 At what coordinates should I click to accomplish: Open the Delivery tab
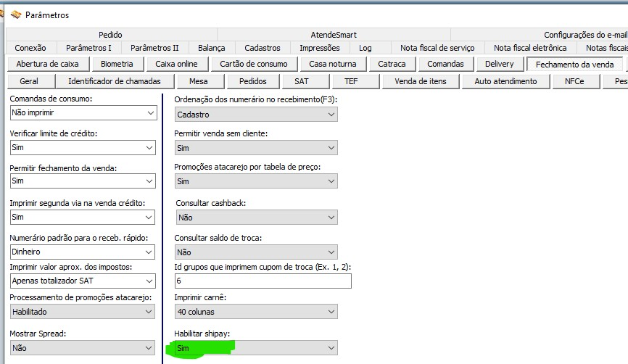pos(499,64)
